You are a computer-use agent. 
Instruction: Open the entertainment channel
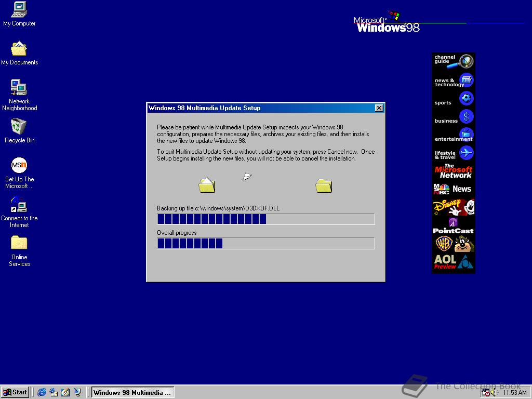pyautogui.click(x=453, y=135)
